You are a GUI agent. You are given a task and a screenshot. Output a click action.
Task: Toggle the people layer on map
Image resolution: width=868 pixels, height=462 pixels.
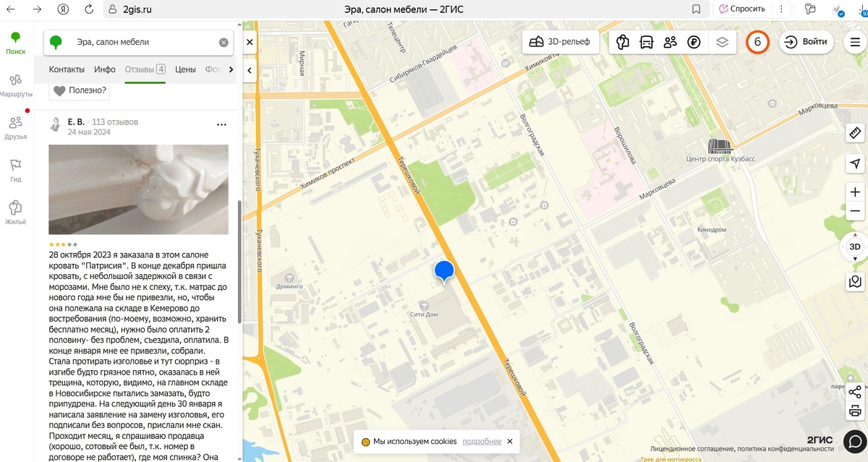(x=671, y=42)
